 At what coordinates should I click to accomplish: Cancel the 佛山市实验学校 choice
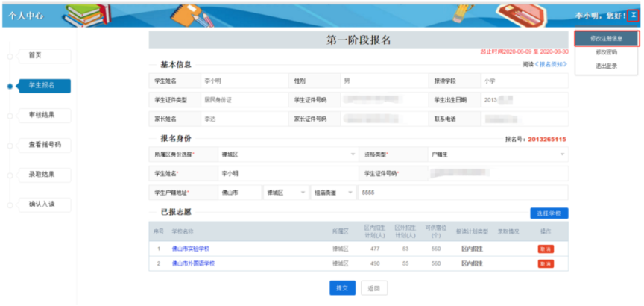point(546,249)
